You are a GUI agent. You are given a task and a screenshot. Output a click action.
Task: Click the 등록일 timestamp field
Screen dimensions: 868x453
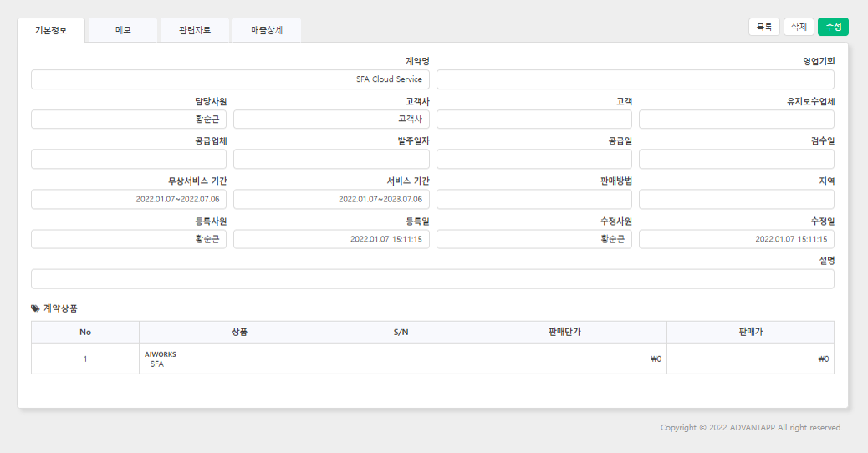(x=332, y=239)
